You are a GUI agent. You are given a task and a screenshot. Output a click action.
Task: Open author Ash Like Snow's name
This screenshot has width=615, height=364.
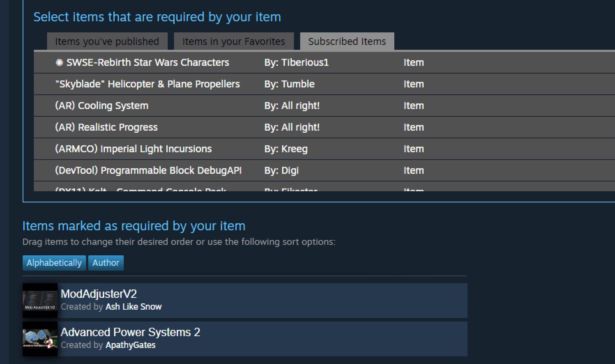134,307
